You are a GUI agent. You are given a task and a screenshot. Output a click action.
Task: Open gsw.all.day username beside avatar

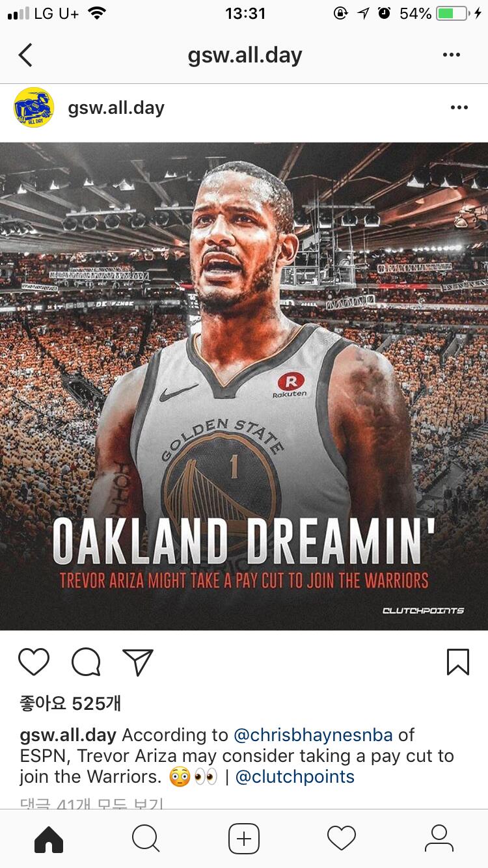tap(116, 108)
